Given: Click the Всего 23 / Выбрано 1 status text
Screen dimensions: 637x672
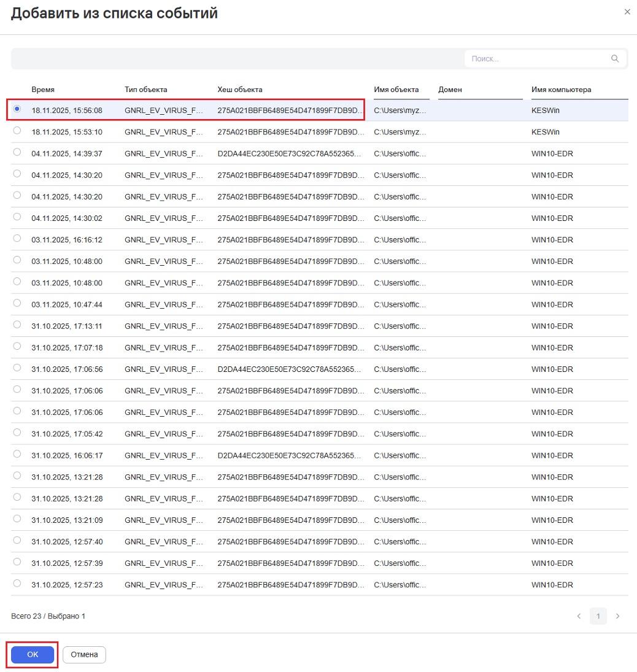Looking at the screenshot, I should click(x=48, y=616).
